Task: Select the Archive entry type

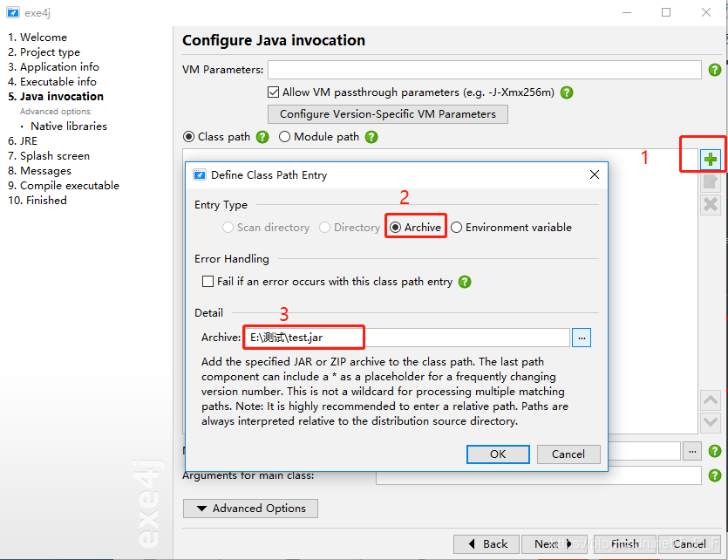Action: pyautogui.click(x=395, y=228)
